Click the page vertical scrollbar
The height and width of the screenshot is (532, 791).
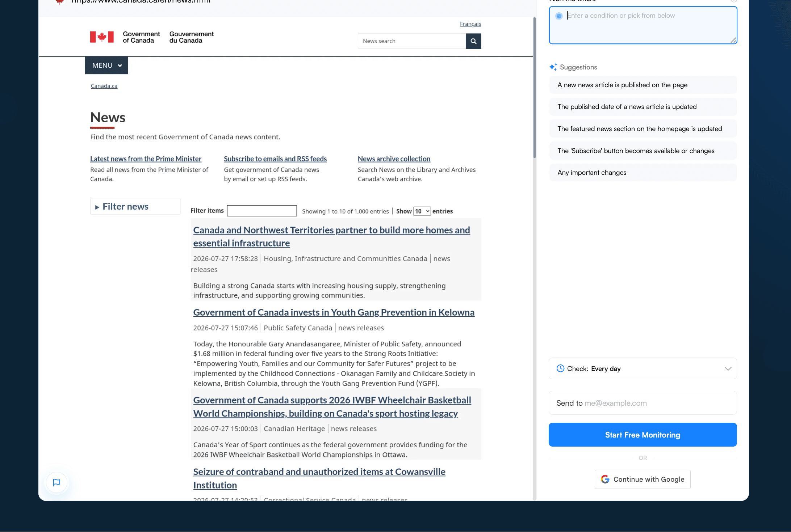pyautogui.click(x=534, y=88)
